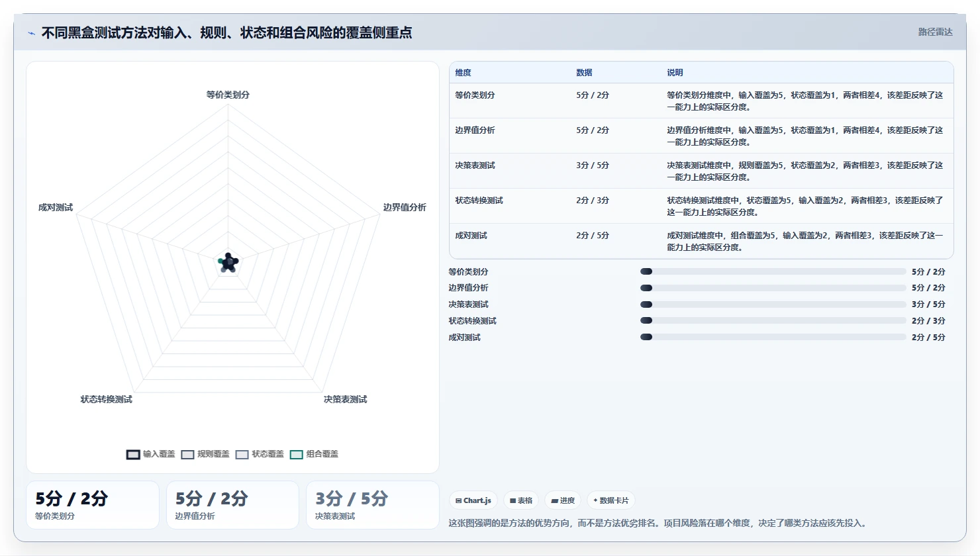Click the 维度 column header
This screenshot has width=980, height=556.
click(x=463, y=73)
